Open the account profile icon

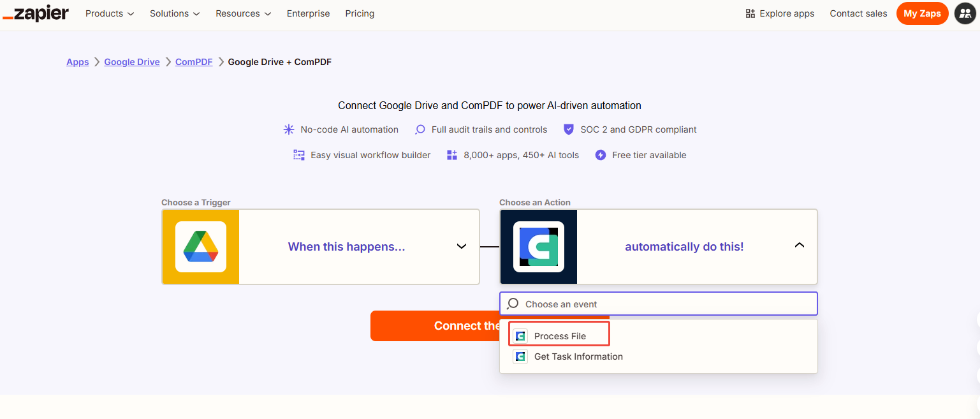point(965,13)
